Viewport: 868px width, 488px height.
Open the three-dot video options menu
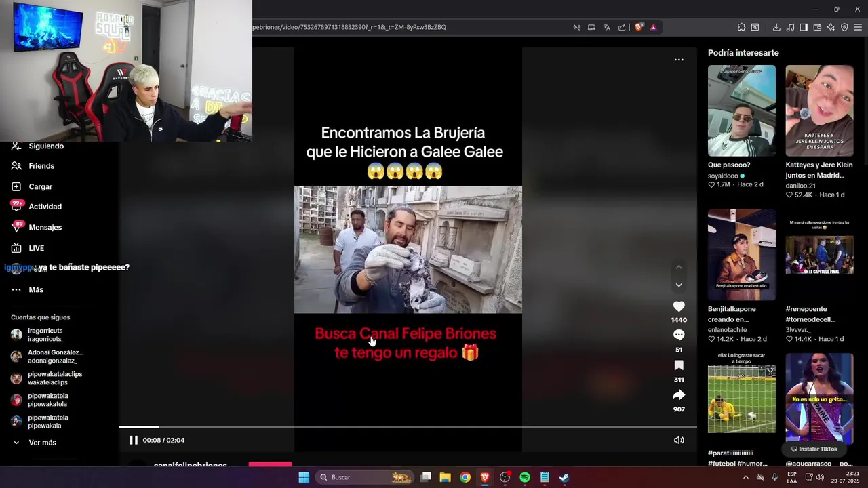point(679,60)
